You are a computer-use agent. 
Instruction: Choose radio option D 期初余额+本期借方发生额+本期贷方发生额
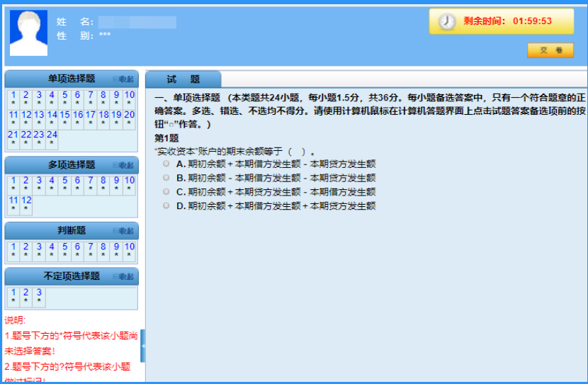coord(166,206)
